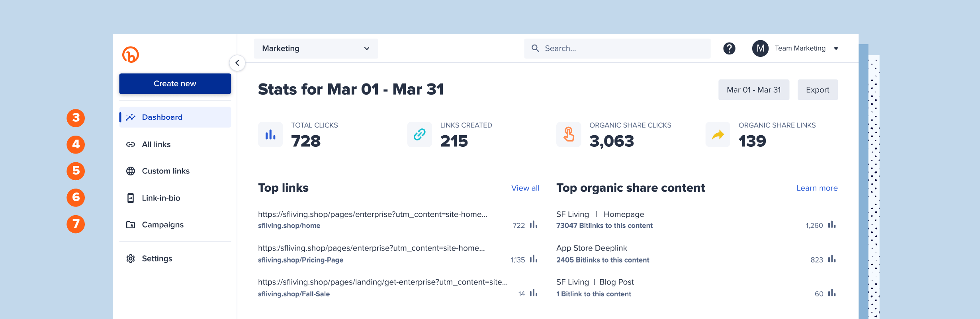Open Campaigns from the sidebar
Viewport: 980px width, 319px height.
click(x=162, y=225)
